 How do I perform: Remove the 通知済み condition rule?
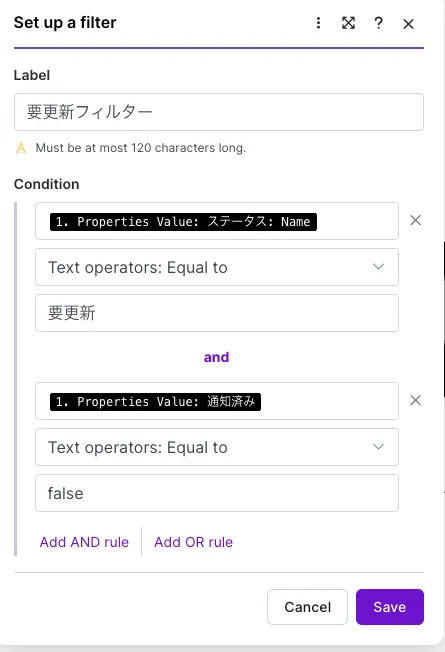415,400
